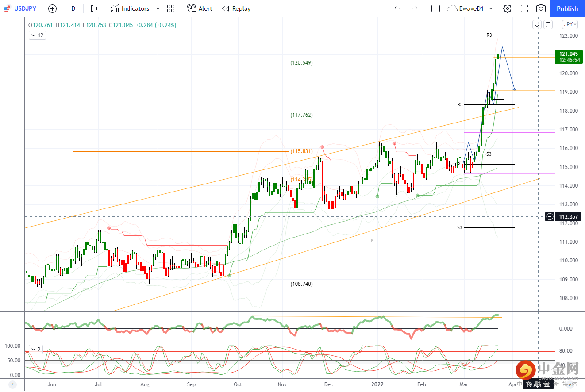The width and height of the screenshot is (585, 392).
Task: Expand the chevron beside EwaveD1 layout
Action: click(490, 8)
